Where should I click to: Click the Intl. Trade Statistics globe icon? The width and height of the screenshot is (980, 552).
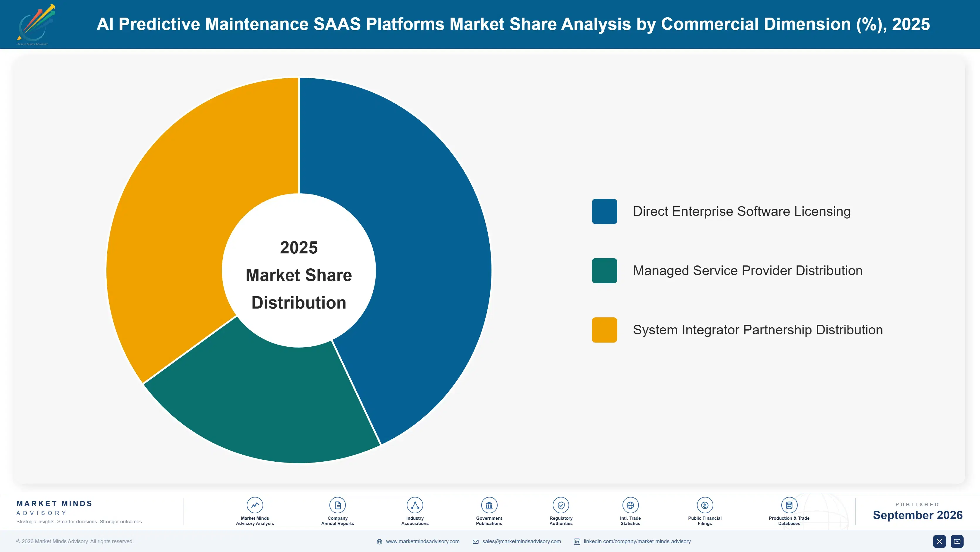[630, 505]
